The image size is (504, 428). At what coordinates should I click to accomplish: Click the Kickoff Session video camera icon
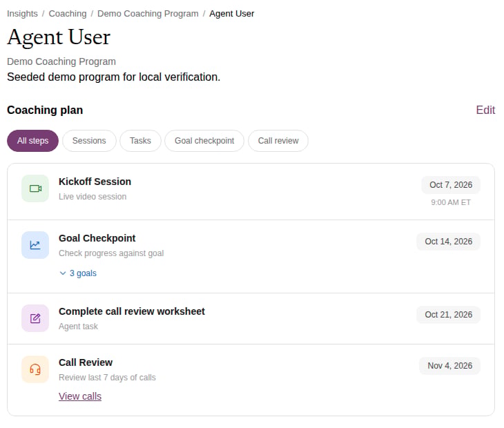click(x=35, y=188)
